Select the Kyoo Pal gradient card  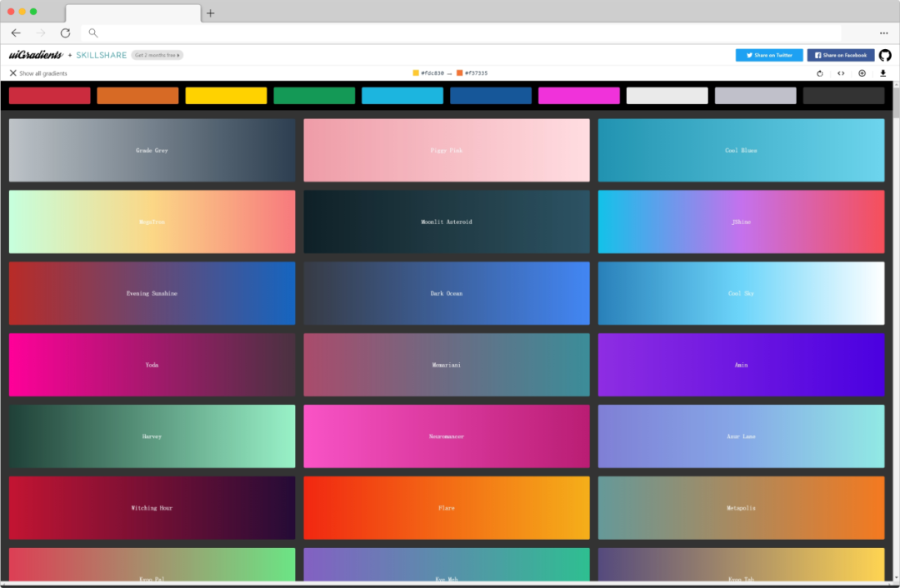tap(152, 565)
